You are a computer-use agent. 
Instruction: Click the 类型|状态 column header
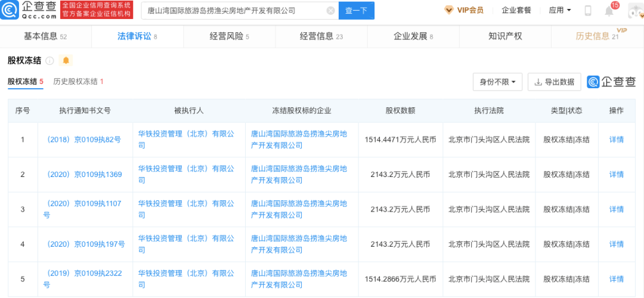pos(566,110)
